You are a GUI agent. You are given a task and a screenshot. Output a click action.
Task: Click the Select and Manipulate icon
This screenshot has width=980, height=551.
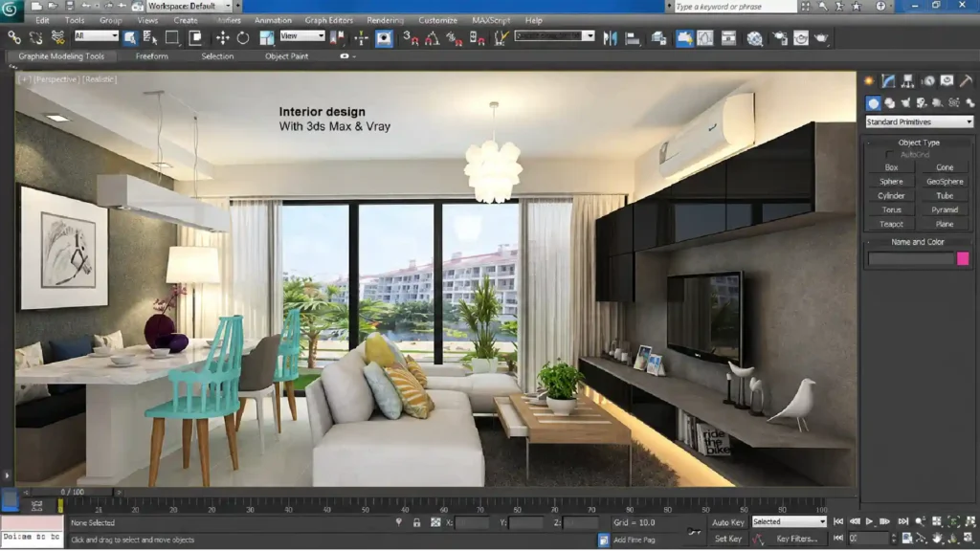(x=361, y=38)
